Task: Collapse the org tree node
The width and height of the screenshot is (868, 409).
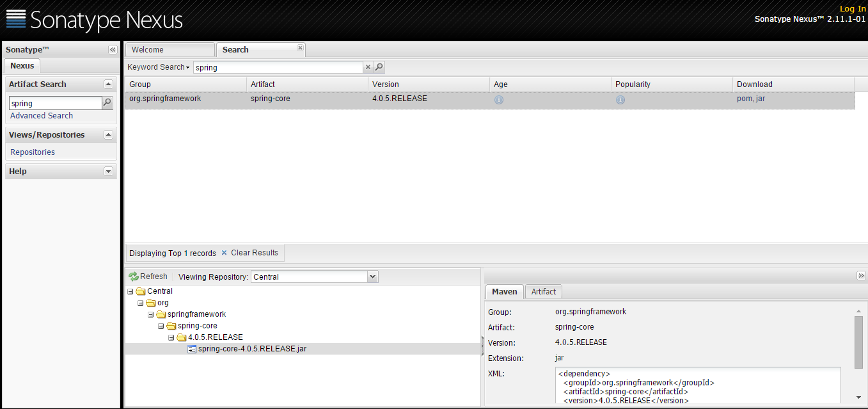Action: (x=141, y=303)
